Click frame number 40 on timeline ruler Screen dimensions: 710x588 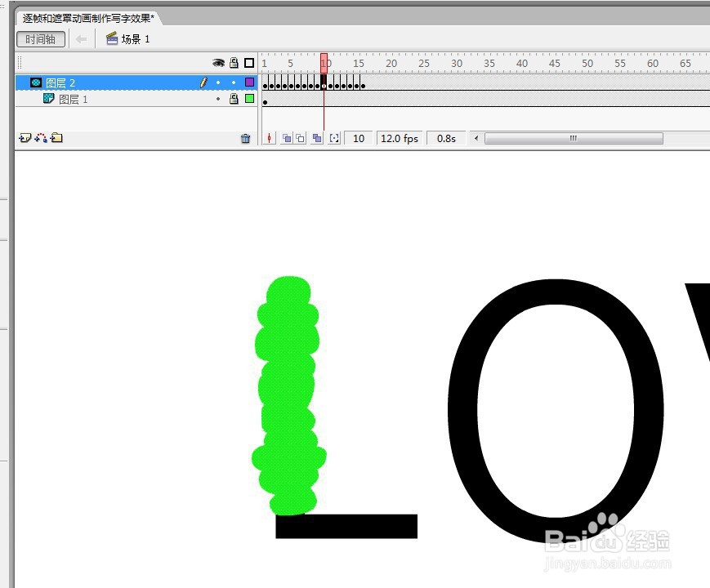coord(521,64)
